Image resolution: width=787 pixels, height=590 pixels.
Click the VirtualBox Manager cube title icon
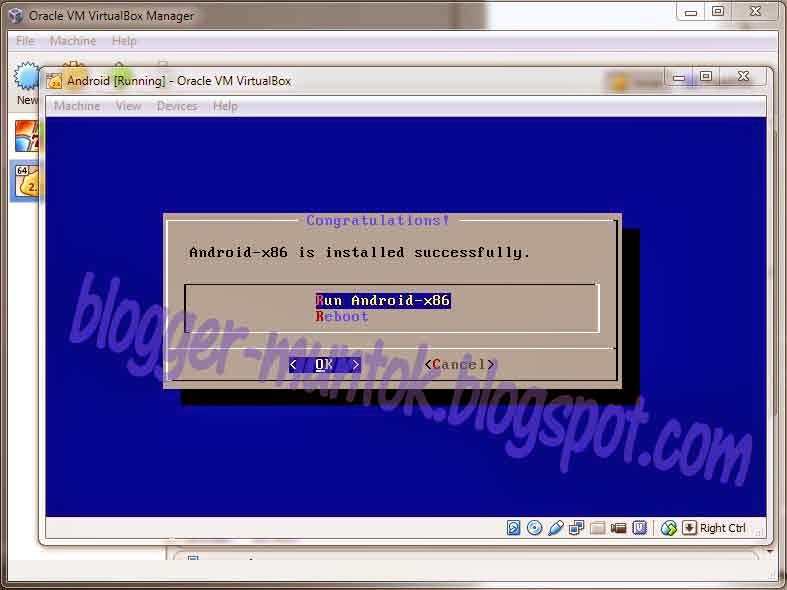coord(16,16)
